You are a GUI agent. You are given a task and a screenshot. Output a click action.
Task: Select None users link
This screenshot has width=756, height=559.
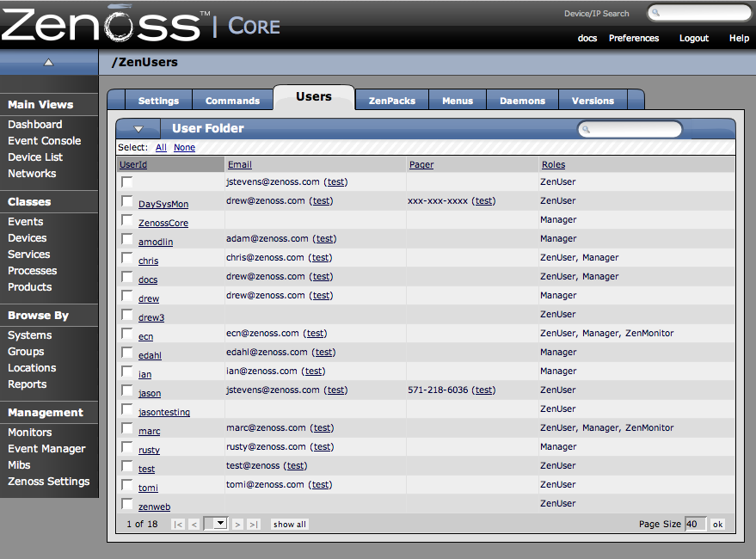coord(184,148)
